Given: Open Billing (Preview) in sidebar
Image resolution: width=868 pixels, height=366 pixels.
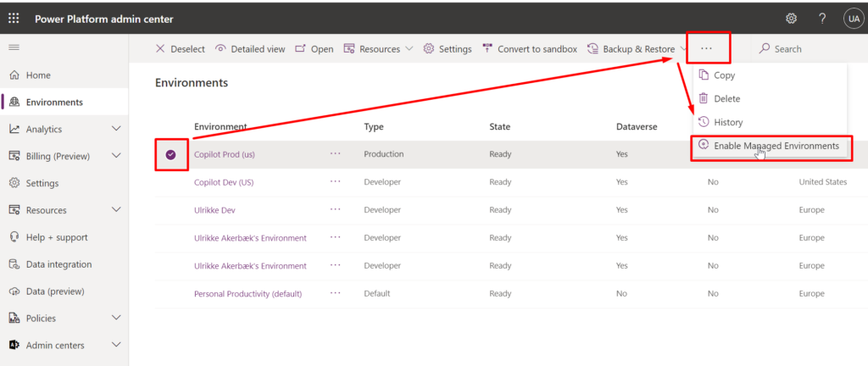Looking at the screenshot, I should pyautogui.click(x=58, y=156).
